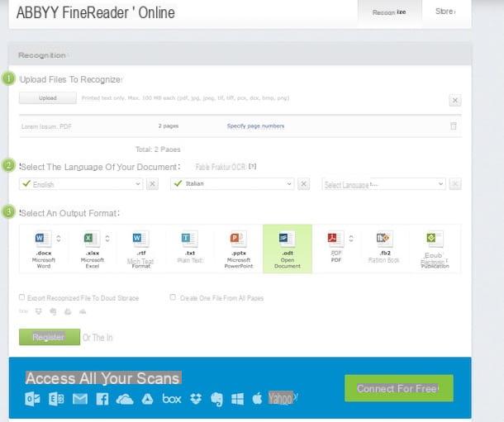The width and height of the screenshot is (504, 422).
Task: Clear the third language selection
Action: 455,184
